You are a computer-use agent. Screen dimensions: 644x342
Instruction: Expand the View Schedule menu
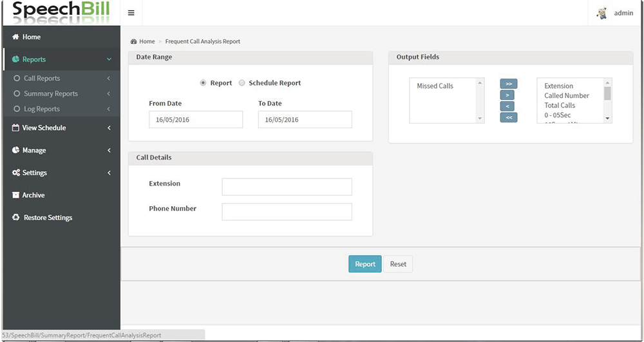(x=44, y=128)
